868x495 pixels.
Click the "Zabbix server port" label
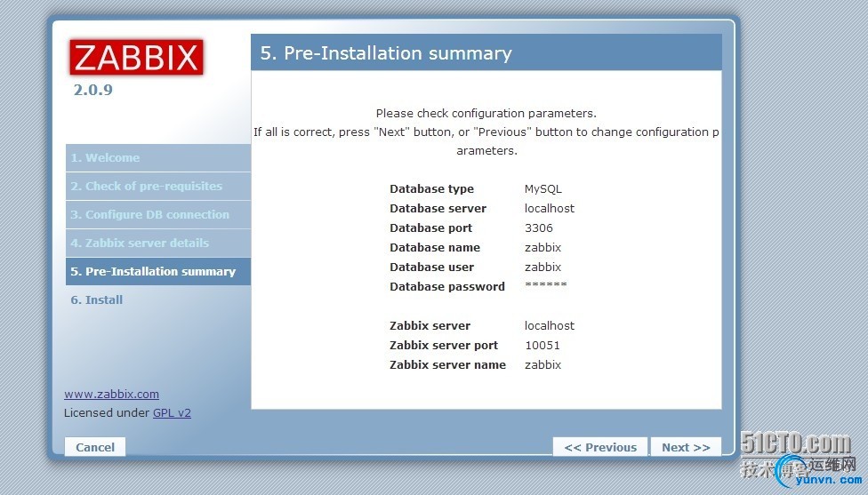[x=444, y=345]
